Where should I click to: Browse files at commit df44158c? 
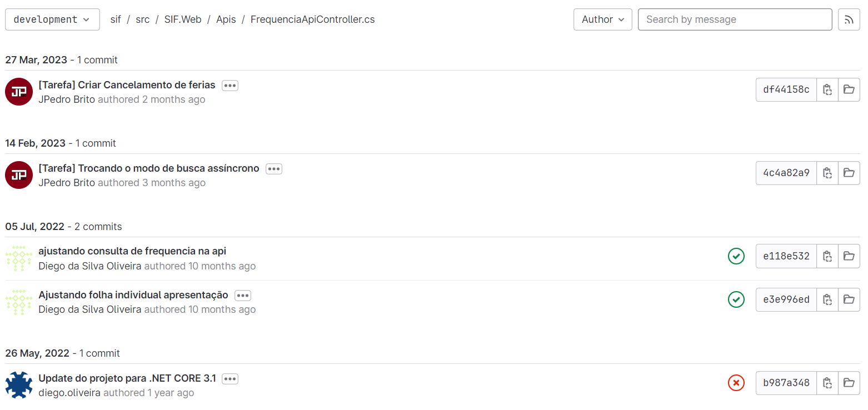849,89
